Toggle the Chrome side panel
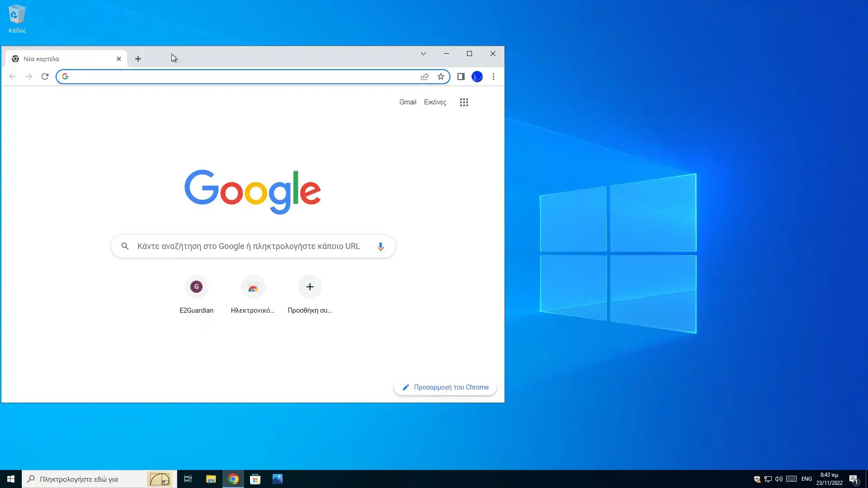This screenshot has width=868, height=488. tap(461, 76)
